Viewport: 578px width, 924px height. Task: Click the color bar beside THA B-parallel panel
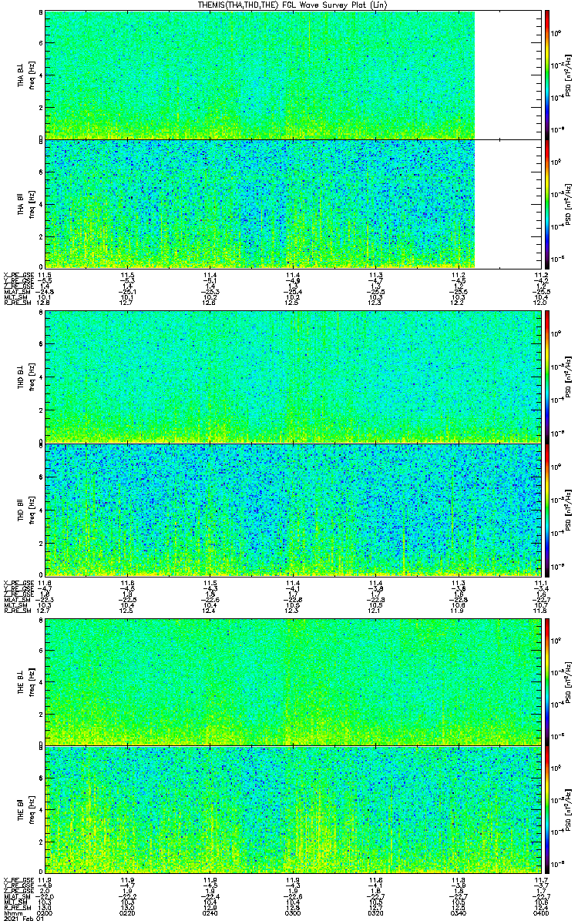[x=546, y=203]
